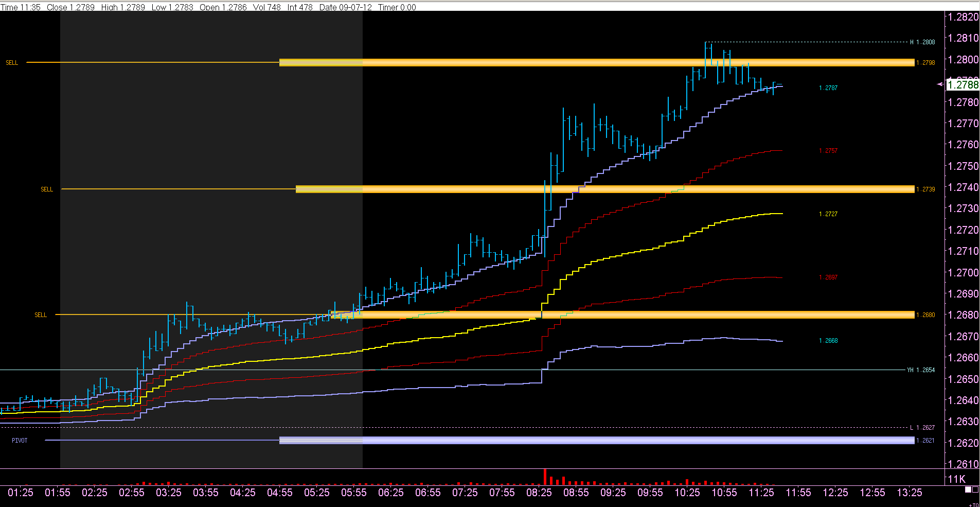Click the 08:25 time axis label
Screen dimensions: 980x507
539,493
